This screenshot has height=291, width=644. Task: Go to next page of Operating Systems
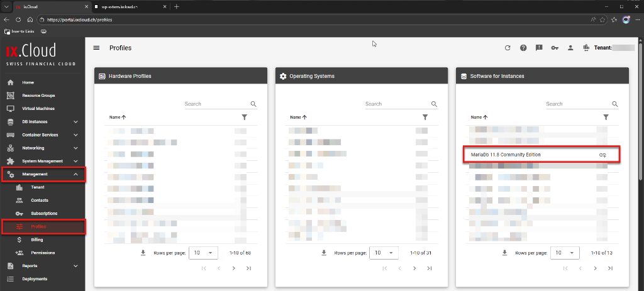point(414,268)
